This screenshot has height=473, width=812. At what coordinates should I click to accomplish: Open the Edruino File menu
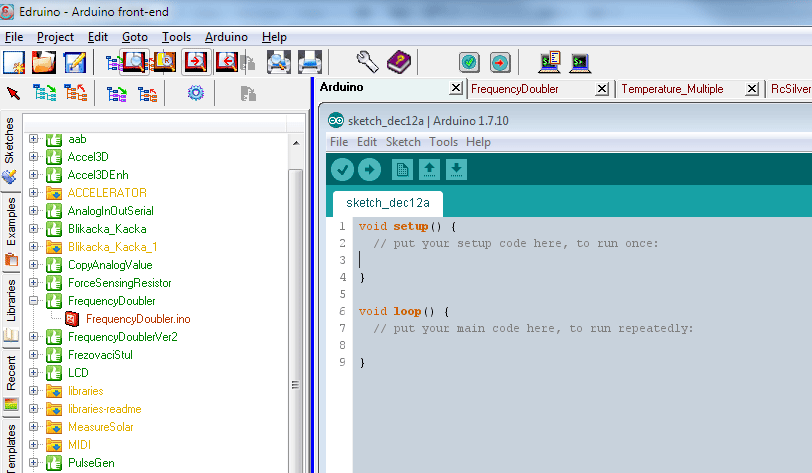click(x=14, y=37)
